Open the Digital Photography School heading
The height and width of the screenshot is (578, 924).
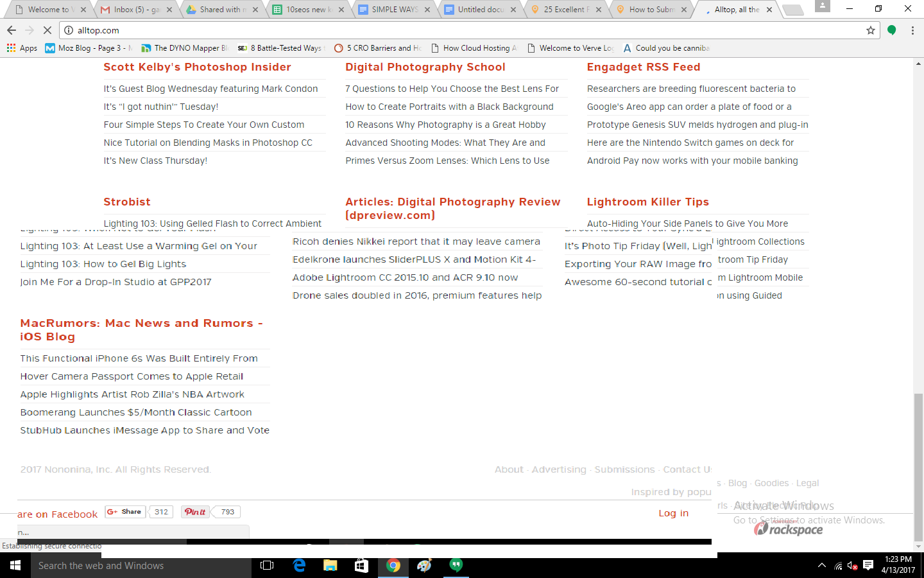(x=425, y=67)
